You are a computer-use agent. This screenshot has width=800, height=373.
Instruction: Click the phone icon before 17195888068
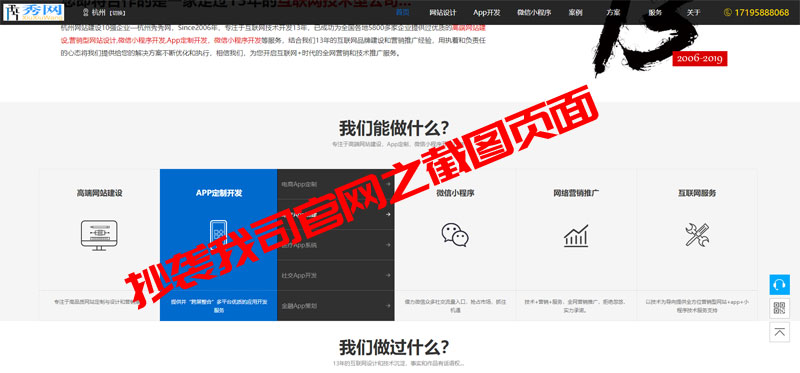(x=728, y=13)
